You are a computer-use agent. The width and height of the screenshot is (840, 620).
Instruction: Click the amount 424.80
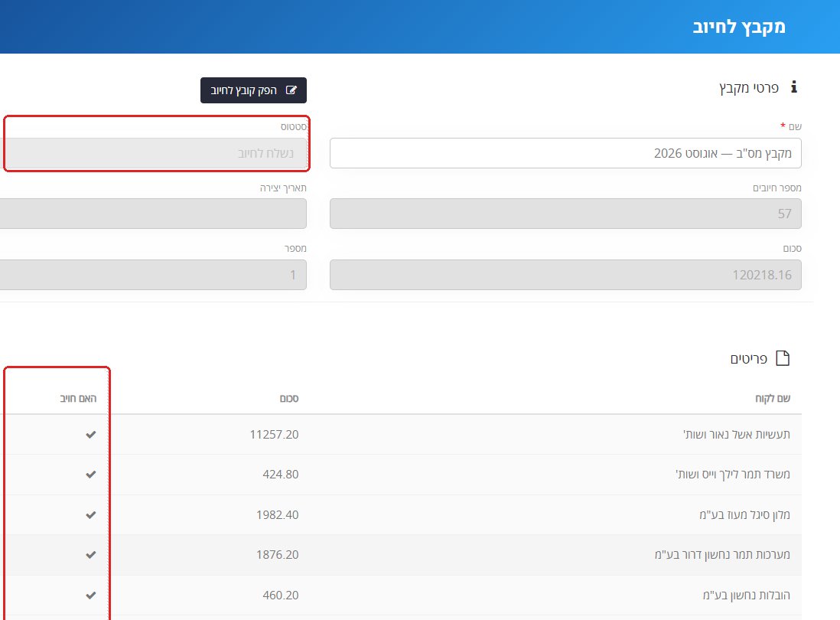[280, 475]
